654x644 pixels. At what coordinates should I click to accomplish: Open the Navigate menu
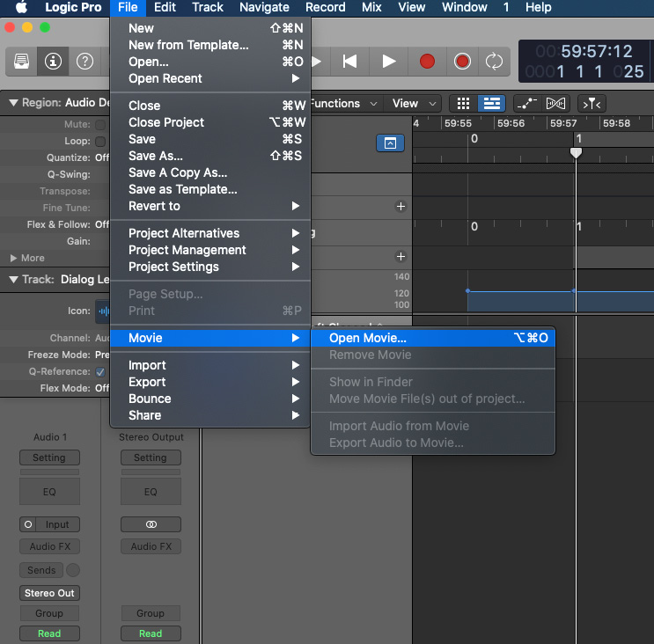click(x=264, y=7)
